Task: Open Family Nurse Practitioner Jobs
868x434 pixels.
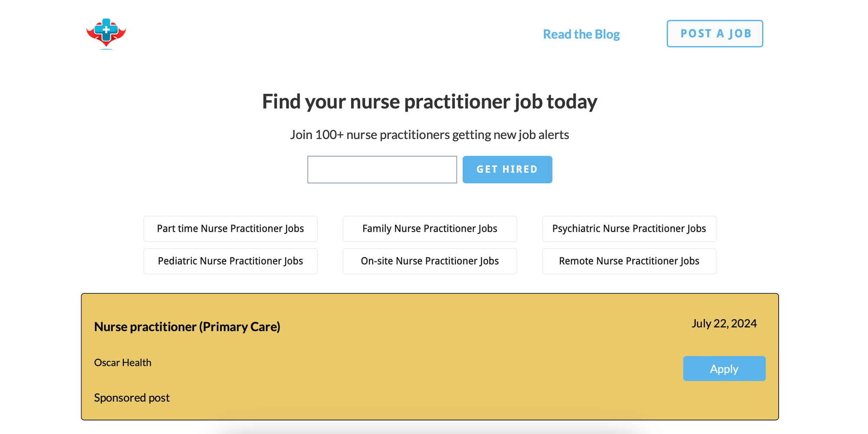Action: point(429,229)
